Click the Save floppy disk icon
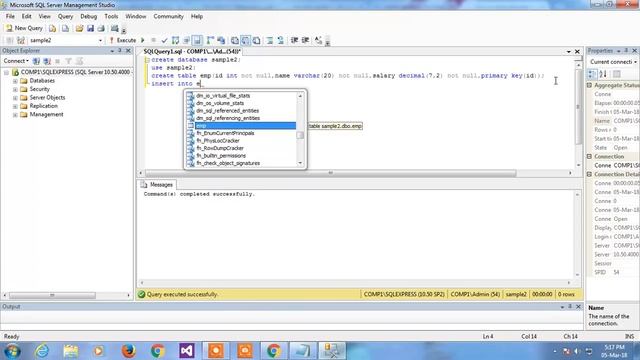 point(90,29)
